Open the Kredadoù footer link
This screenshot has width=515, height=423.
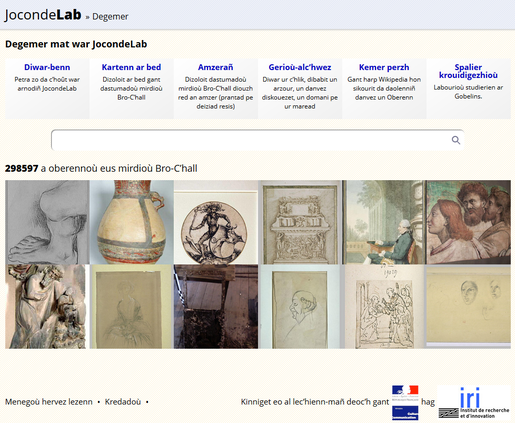[123, 402]
